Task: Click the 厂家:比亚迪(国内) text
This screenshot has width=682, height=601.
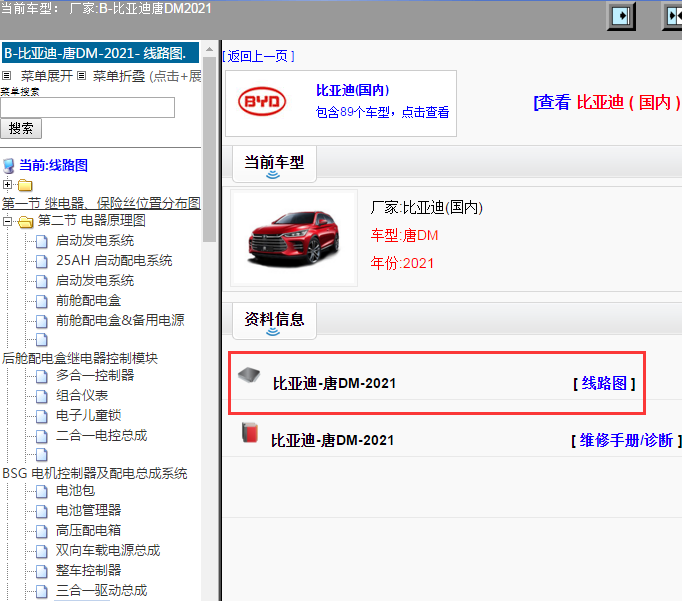Action: pyautogui.click(x=426, y=207)
